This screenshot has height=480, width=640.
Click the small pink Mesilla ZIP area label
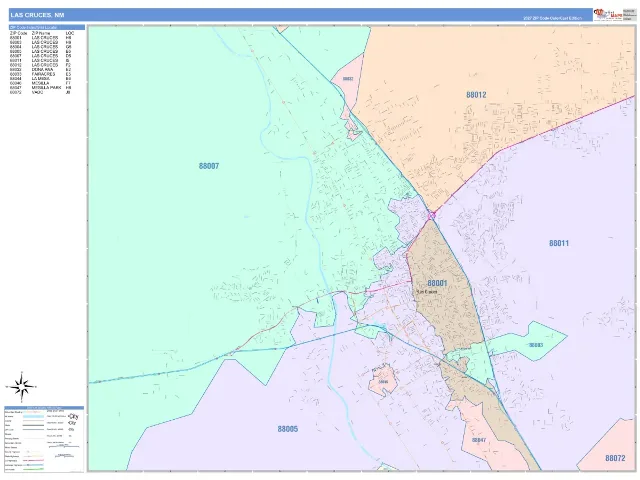tap(383, 382)
